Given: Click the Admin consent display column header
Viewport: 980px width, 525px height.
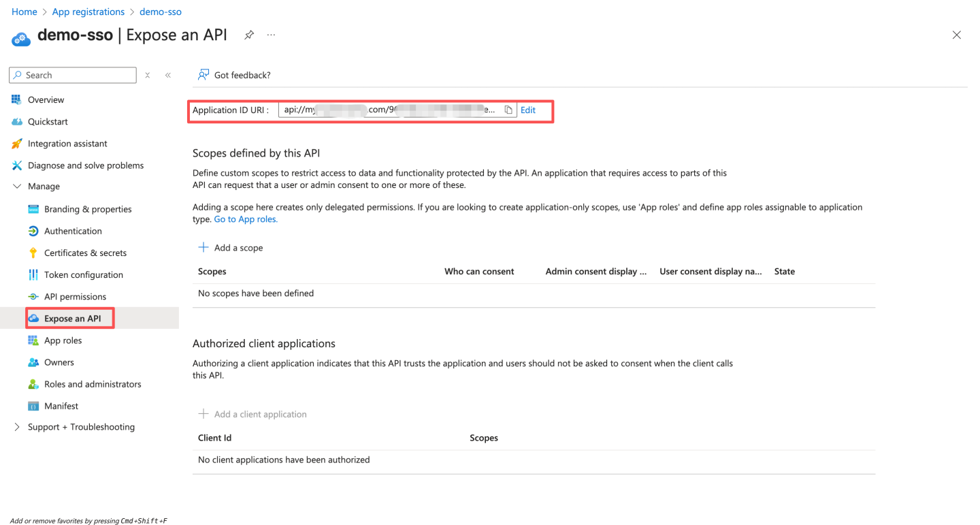Looking at the screenshot, I should tap(596, 271).
